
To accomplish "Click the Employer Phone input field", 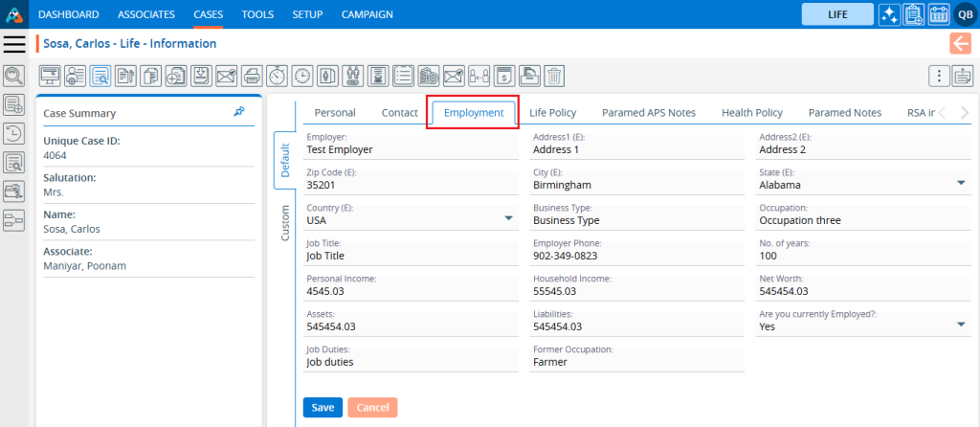I will pos(636,256).
